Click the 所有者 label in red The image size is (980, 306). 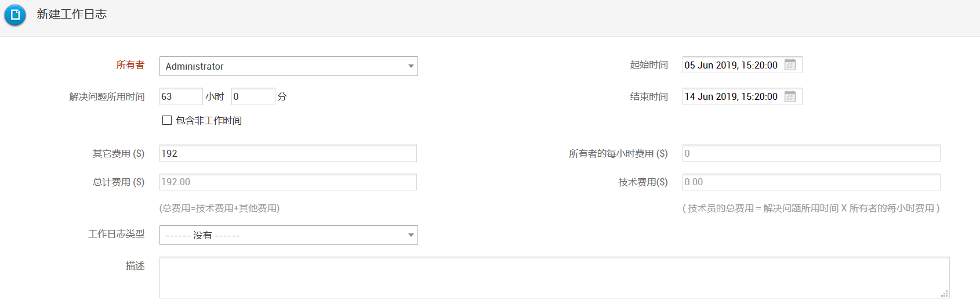pos(130,65)
